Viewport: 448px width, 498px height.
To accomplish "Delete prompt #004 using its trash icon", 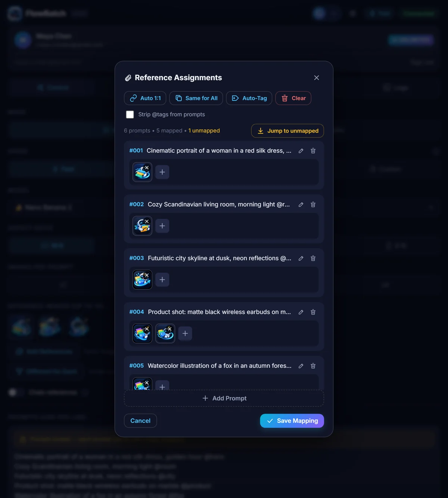I will tap(313, 312).
